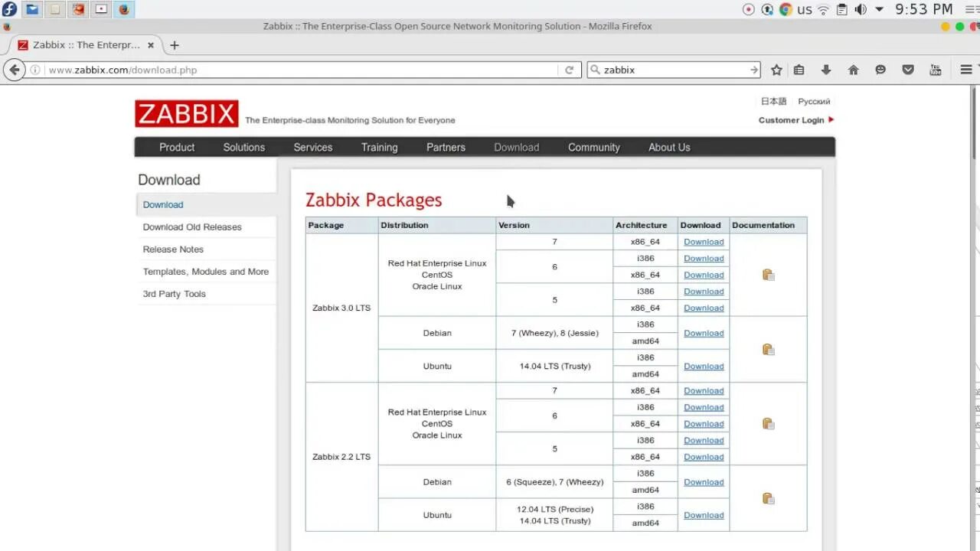Open documentation icon for Zabbix 2.2 Debian/Ubuntu

click(x=769, y=499)
